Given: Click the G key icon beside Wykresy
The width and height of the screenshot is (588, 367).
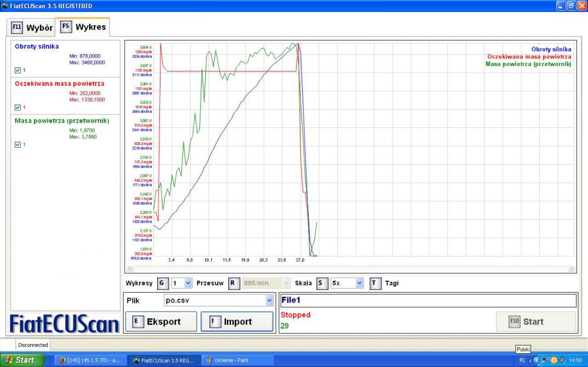Looking at the screenshot, I should (x=163, y=283).
